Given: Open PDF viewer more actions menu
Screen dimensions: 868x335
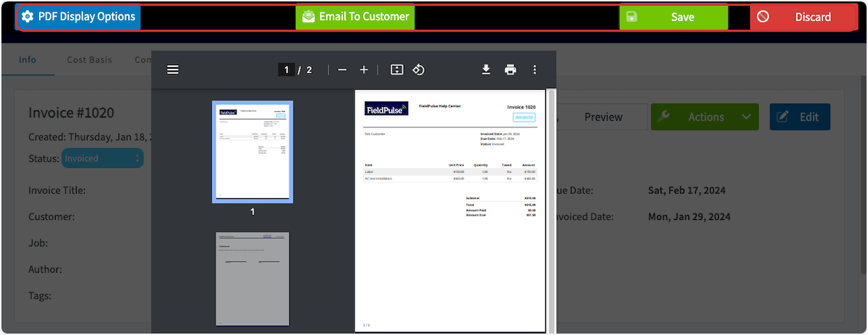Looking at the screenshot, I should [535, 70].
